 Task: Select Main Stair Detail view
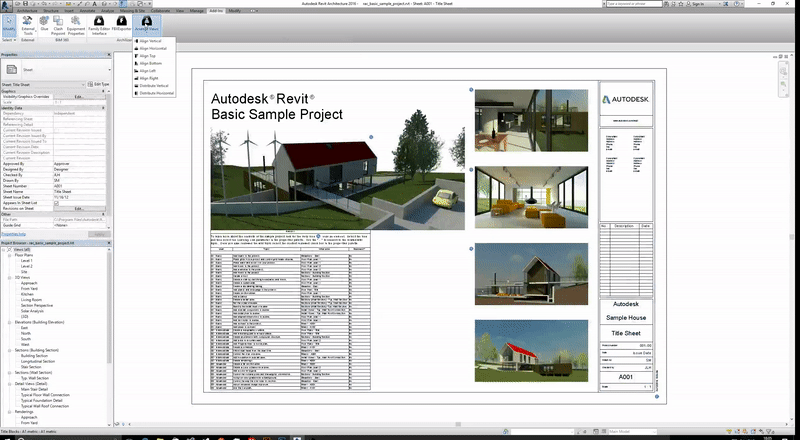tap(35, 389)
